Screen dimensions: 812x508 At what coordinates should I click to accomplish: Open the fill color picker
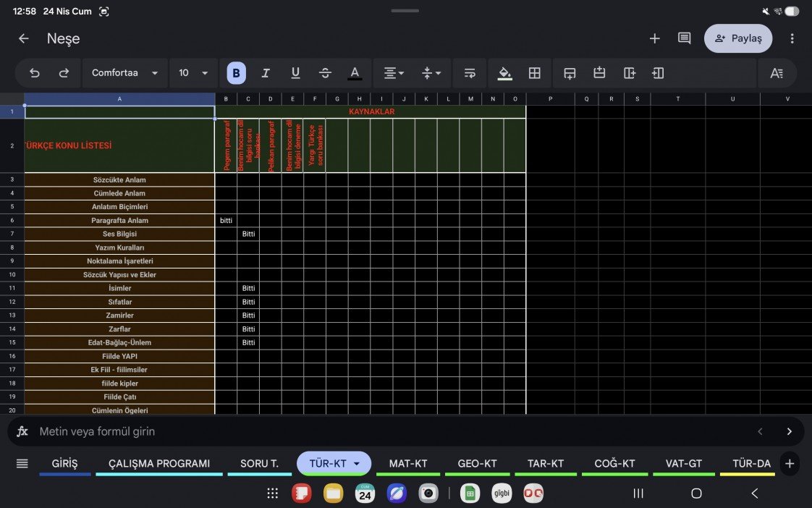point(504,73)
